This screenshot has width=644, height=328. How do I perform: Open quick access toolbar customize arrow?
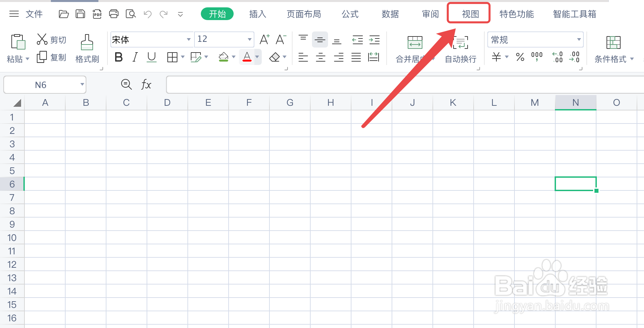tap(180, 14)
